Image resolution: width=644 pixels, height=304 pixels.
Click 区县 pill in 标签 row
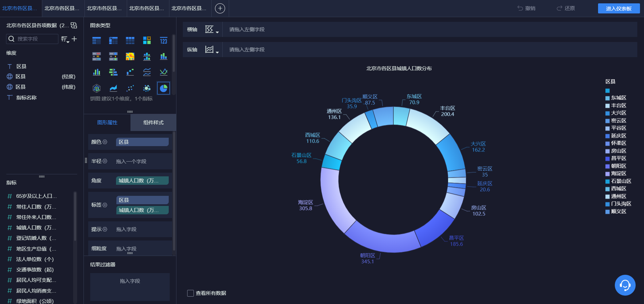[142, 200]
